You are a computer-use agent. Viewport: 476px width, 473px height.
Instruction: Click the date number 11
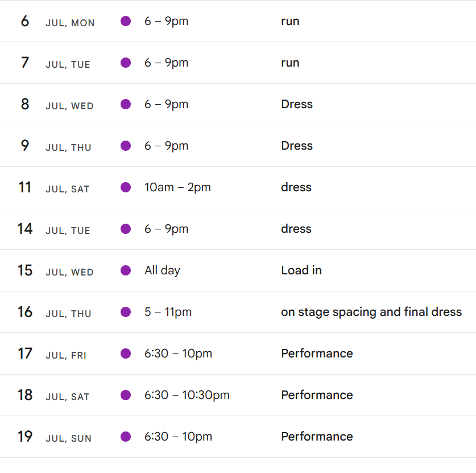click(25, 187)
